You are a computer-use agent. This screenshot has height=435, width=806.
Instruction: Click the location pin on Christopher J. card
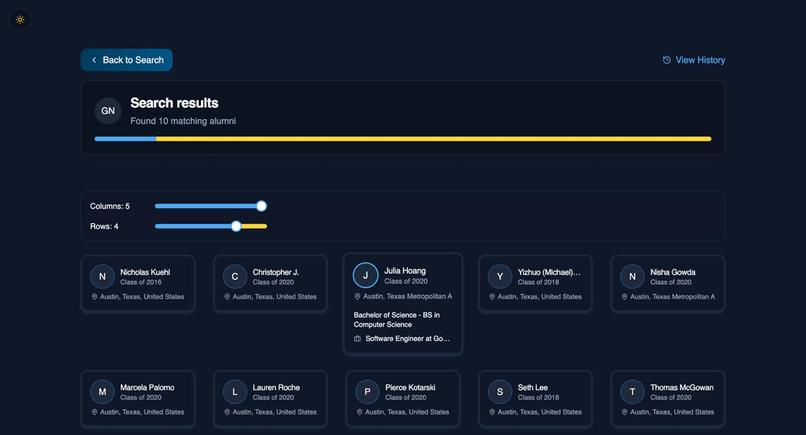tap(227, 297)
